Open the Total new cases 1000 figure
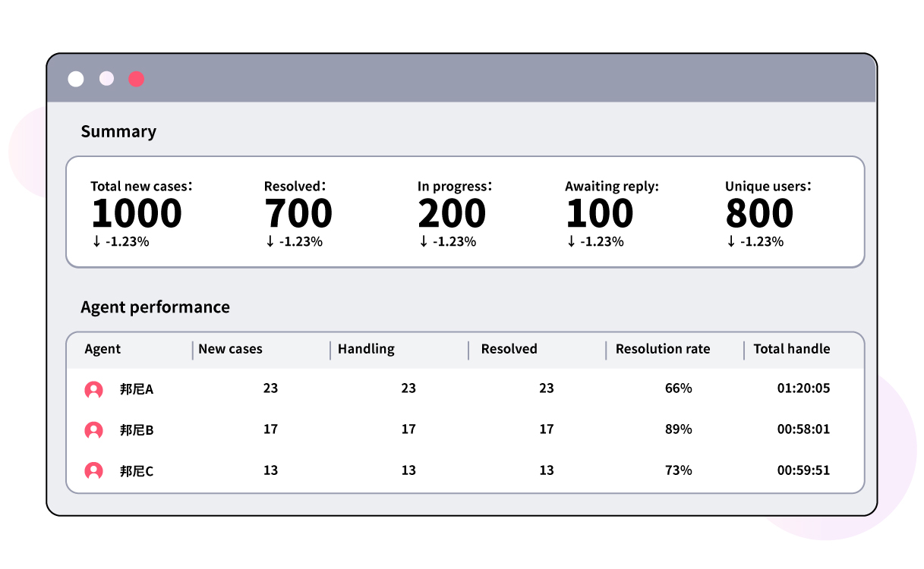924x569 pixels. click(x=137, y=214)
